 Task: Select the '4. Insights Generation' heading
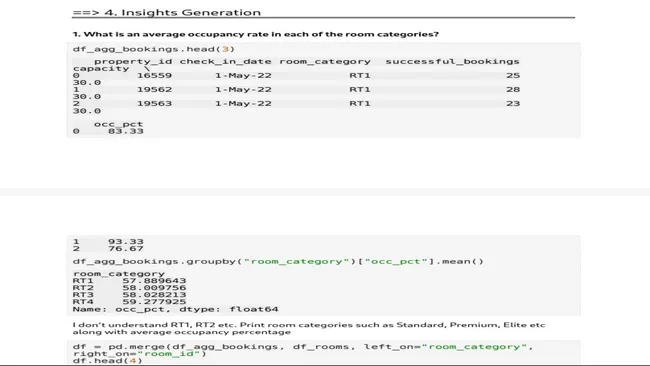pyautogui.click(x=167, y=12)
